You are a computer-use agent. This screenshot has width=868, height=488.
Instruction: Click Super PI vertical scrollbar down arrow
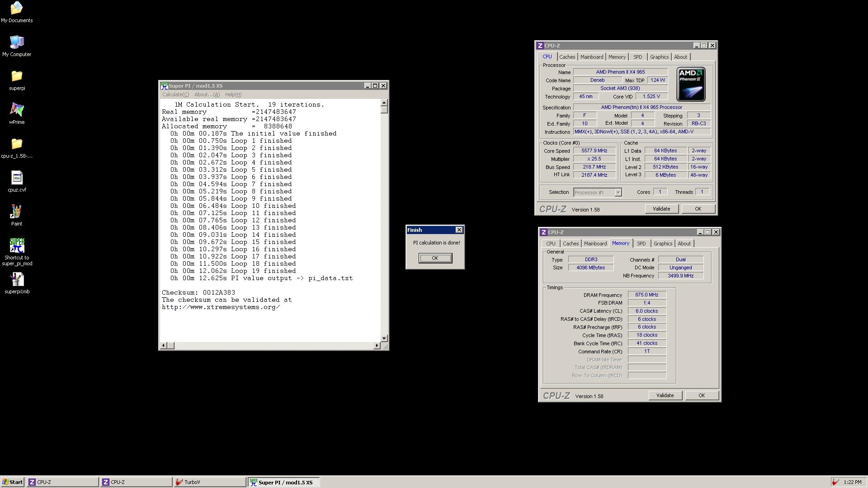tap(384, 338)
